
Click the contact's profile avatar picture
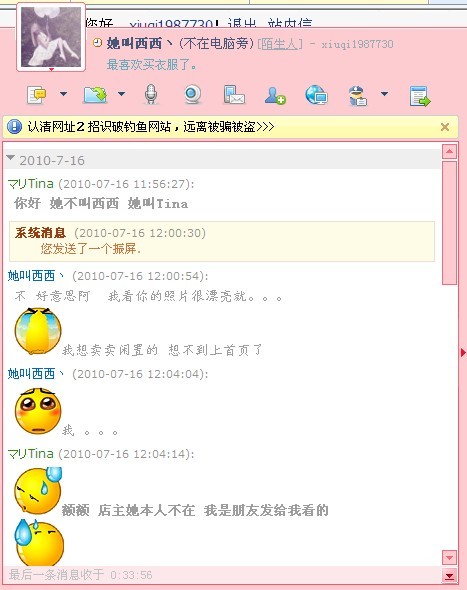[x=51, y=37]
